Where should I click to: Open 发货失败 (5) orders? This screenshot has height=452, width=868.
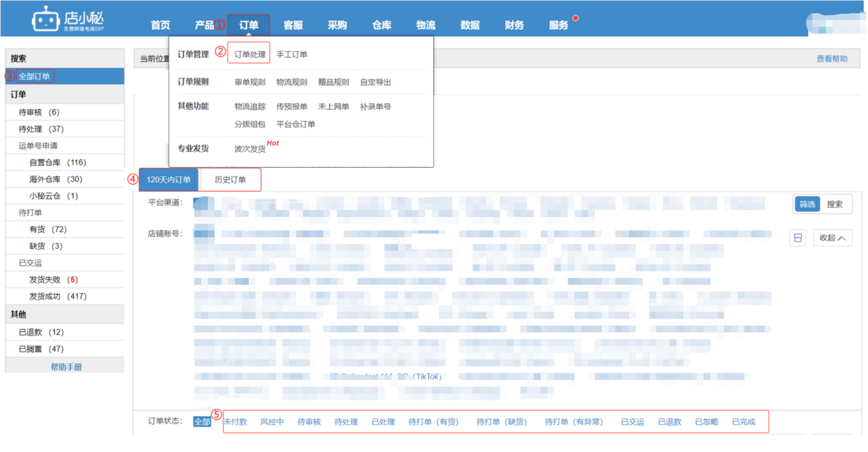coord(54,280)
